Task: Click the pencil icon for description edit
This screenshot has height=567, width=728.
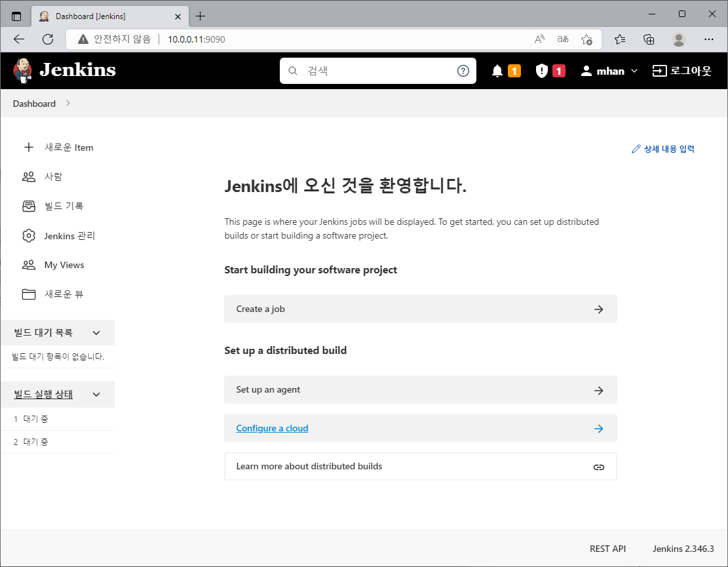Action: [636, 149]
